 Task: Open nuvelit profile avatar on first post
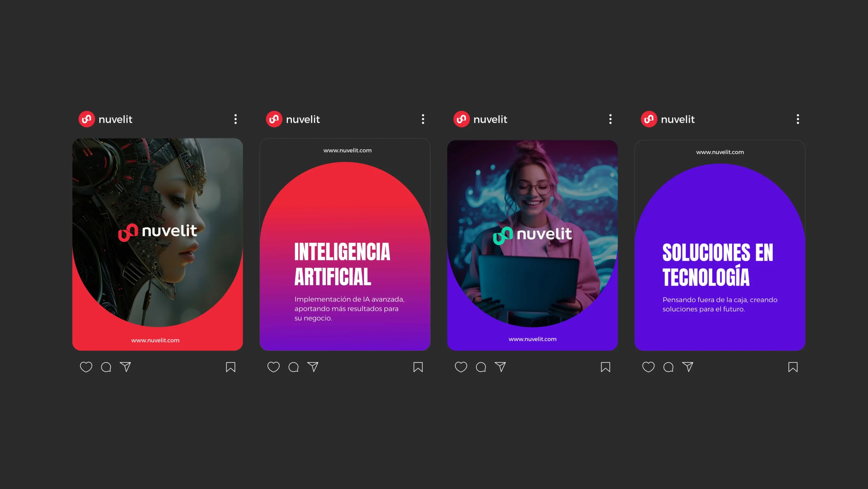pos(87,119)
